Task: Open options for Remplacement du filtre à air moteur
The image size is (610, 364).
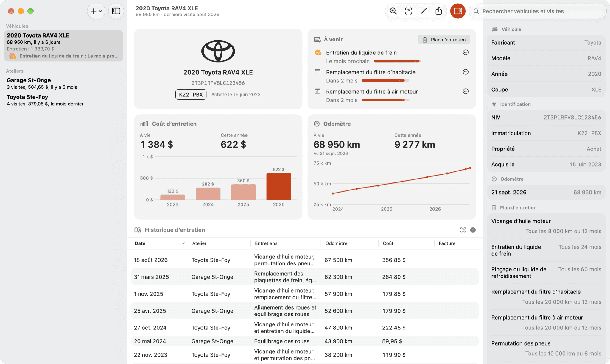Action: click(466, 91)
